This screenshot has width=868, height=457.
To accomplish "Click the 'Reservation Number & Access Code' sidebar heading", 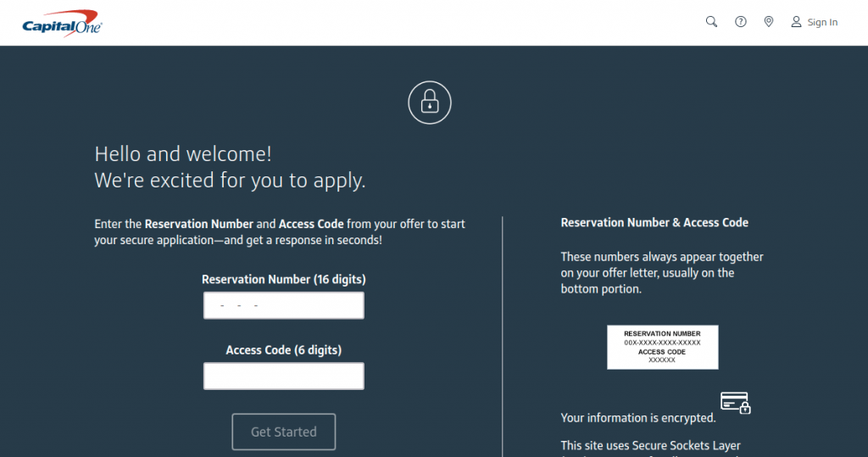I will (x=654, y=223).
